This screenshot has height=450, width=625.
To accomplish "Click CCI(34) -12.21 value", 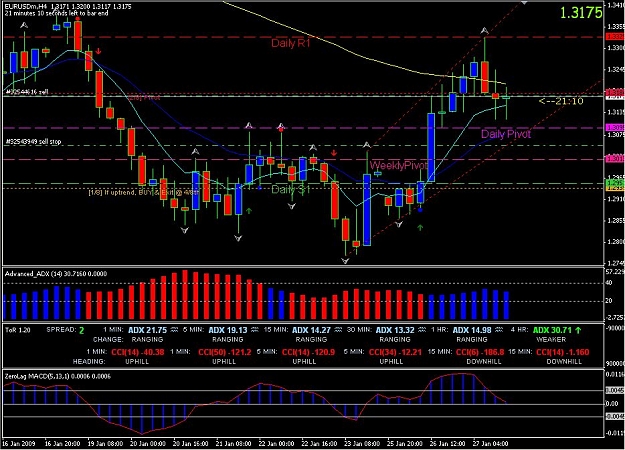I will click(x=395, y=352).
